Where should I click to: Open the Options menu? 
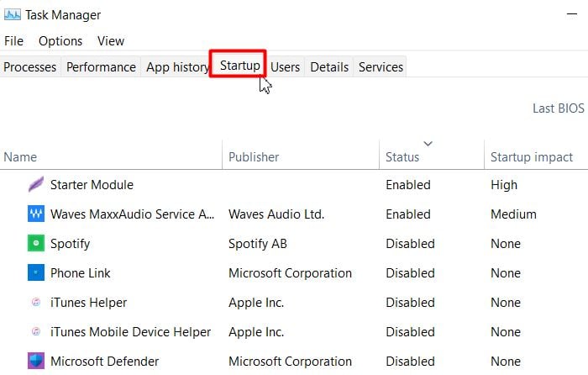(60, 41)
